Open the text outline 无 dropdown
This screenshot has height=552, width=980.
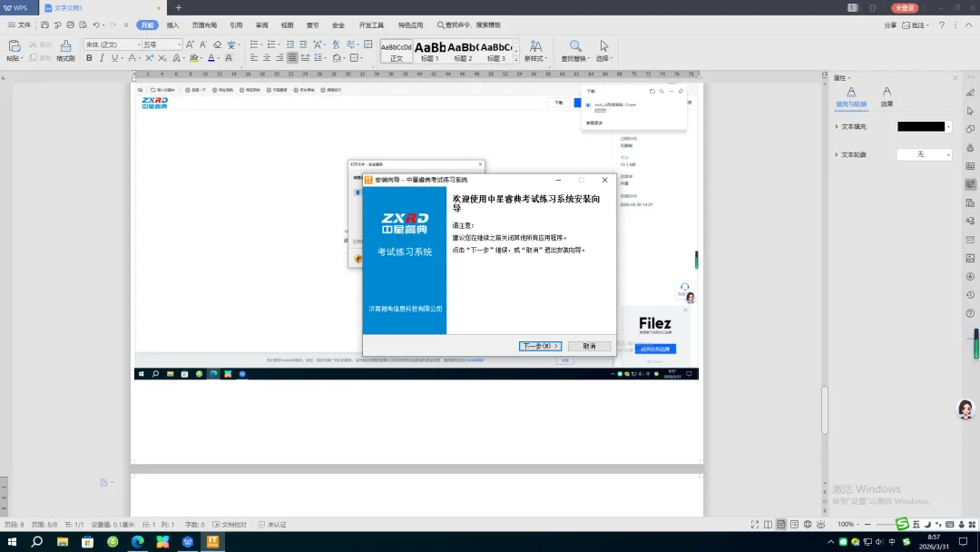click(x=925, y=154)
